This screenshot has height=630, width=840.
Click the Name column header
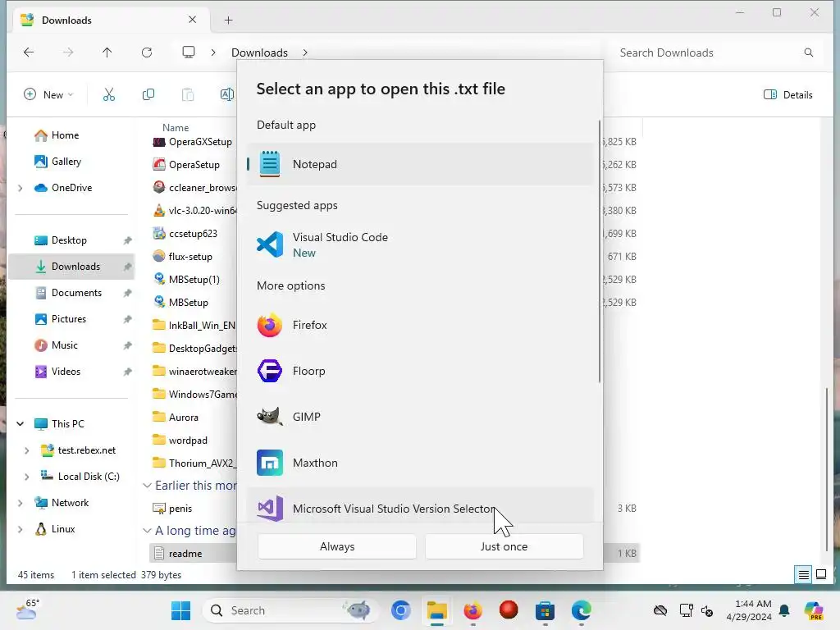tap(176, 128)
